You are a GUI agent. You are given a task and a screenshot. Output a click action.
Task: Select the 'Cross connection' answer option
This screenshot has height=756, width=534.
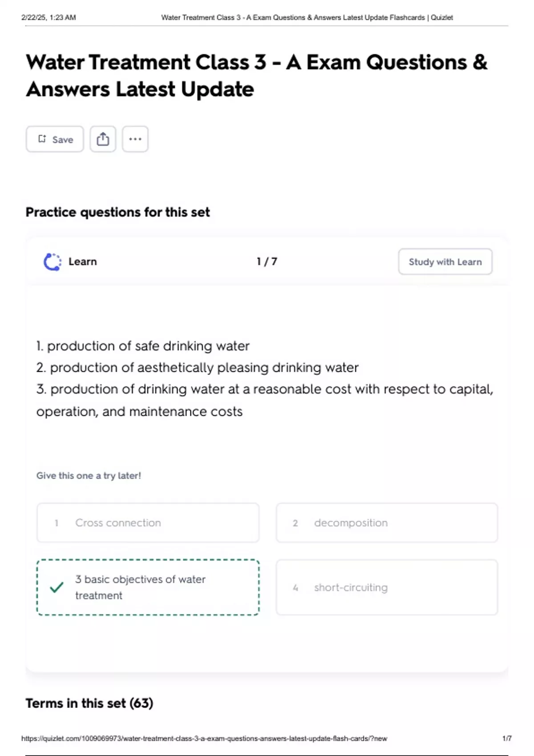coord(147,523)
